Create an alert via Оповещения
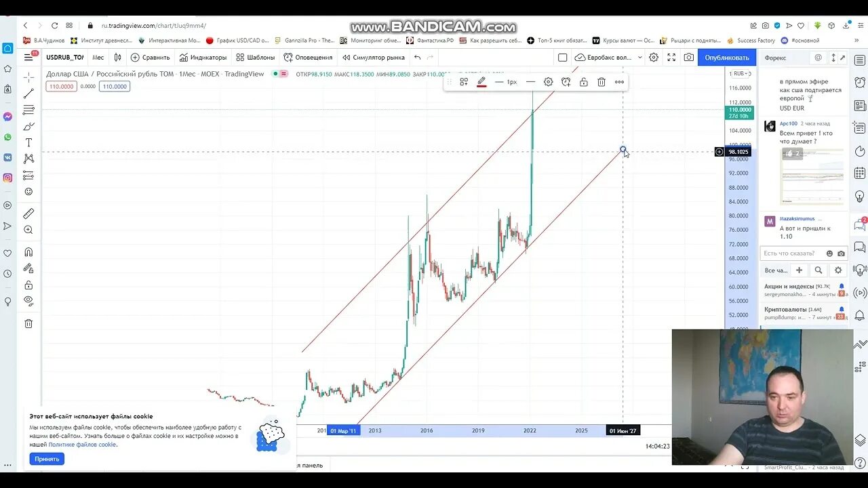Screen dimensions: 868x488 (x=308, y=57)
